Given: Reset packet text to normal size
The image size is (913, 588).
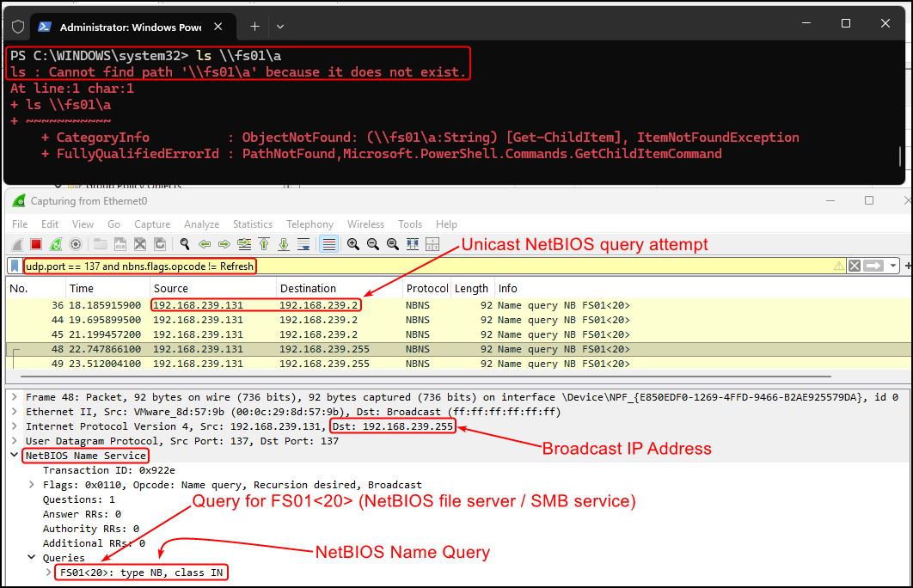Looking at the screenshot, I should click(392, 244).
